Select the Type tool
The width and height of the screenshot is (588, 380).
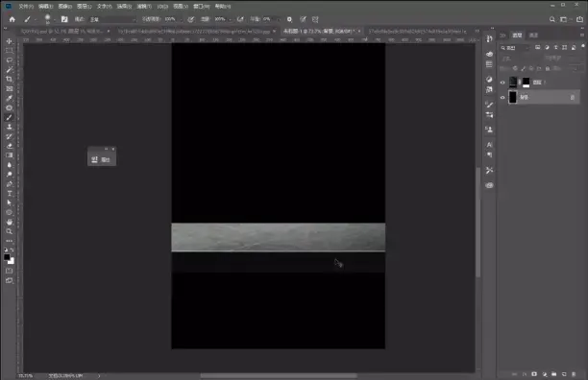(10, 194)
